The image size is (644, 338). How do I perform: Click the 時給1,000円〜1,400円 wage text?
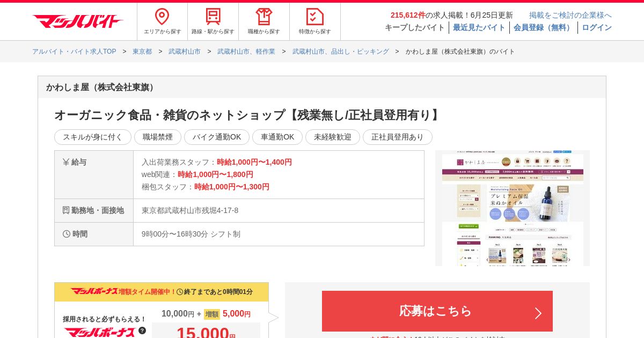(254, 162)
